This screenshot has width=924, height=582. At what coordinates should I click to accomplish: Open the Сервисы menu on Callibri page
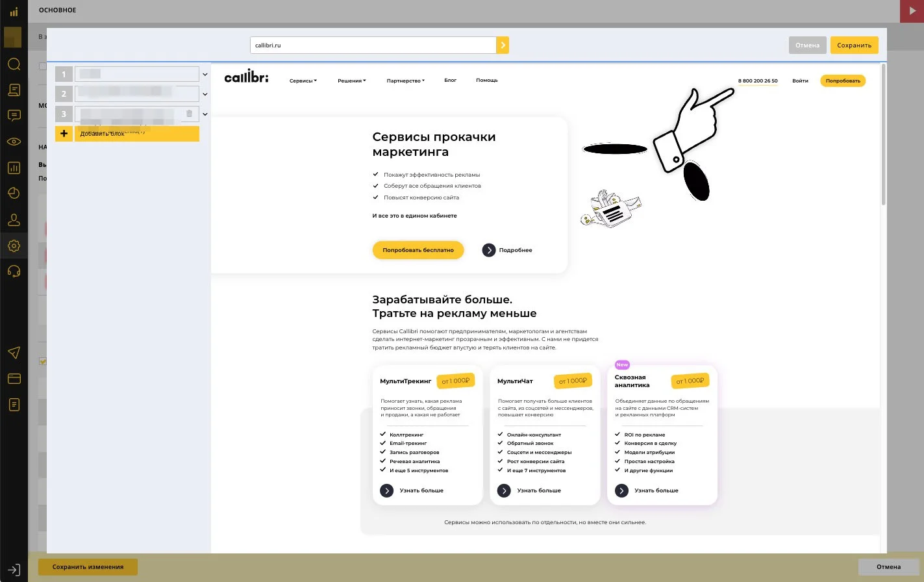click(x=303, y=81)
